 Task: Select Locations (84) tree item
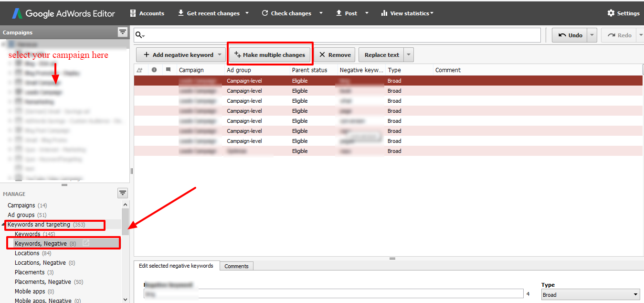point(33,253)
